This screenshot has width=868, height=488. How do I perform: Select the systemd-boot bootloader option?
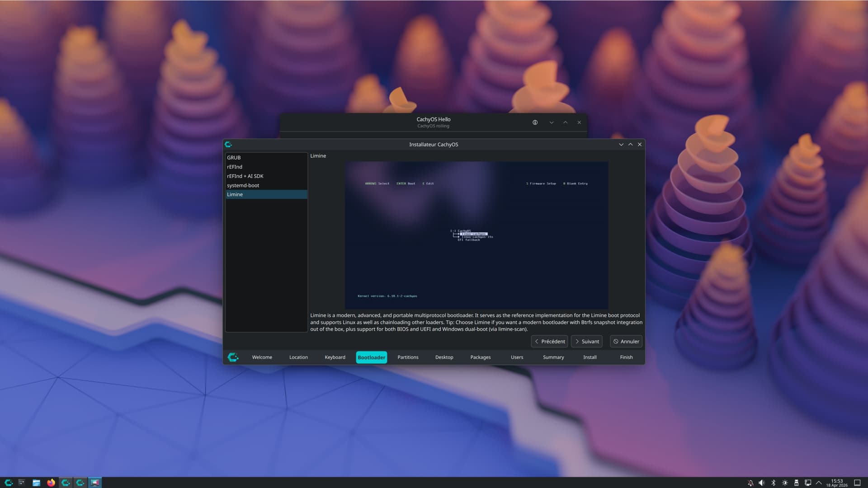[x=243, y=185]
